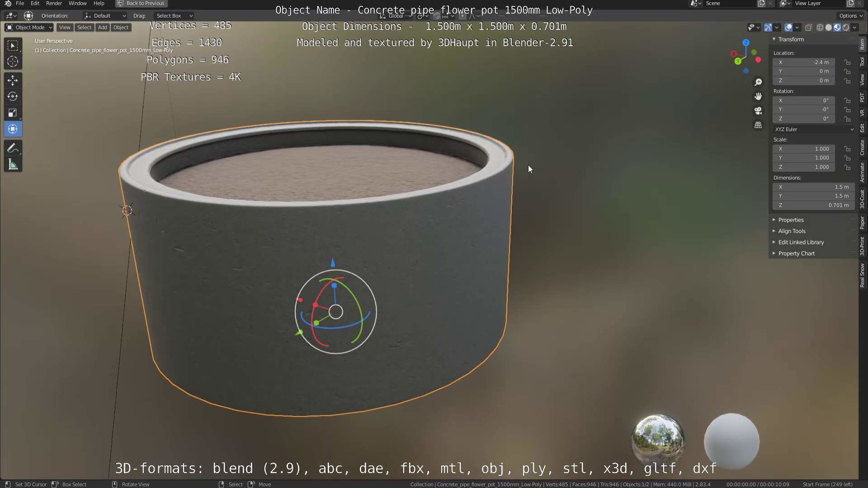This screenshot has width=868, height=488.
Task: Select the Annotate tool
Action: 13,148
